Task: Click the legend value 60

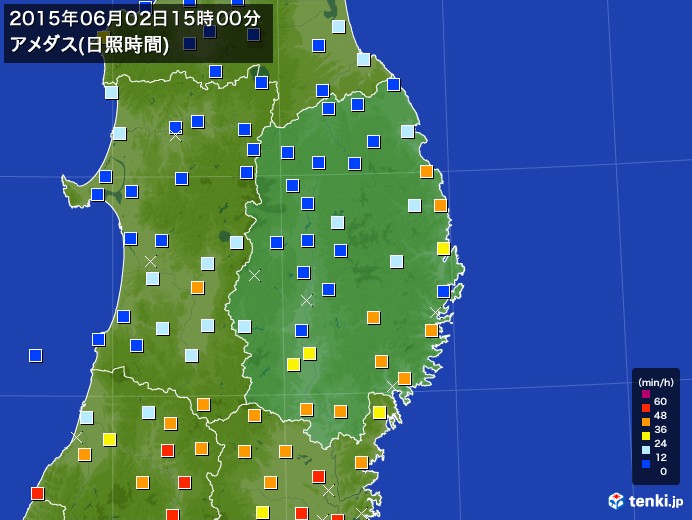Action: tap(660, 401)
